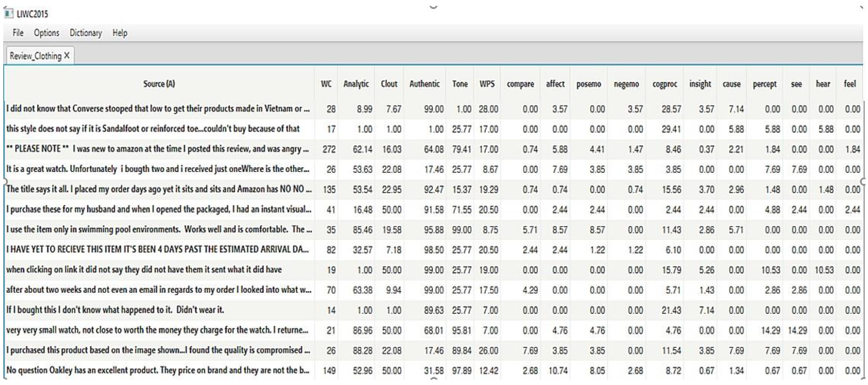868x385 pixels.
Task: Click the LIWC2015 app icon in title bar
Action: (x=9, y=14)
